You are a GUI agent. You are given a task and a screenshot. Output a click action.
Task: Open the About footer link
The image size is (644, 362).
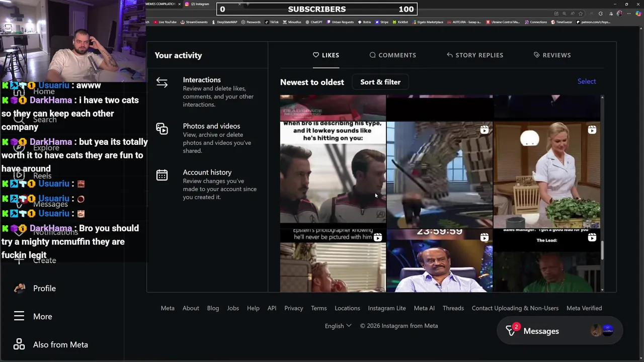click(x=191, y=308)
